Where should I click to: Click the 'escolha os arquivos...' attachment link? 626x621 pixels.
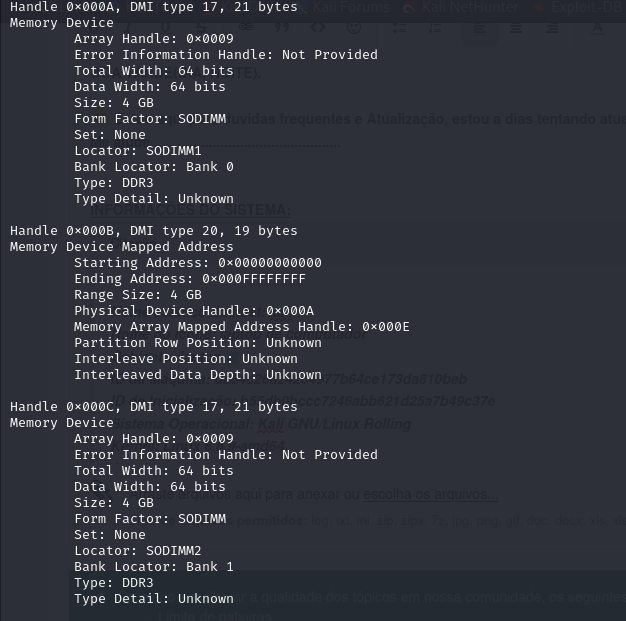point(431,494)
